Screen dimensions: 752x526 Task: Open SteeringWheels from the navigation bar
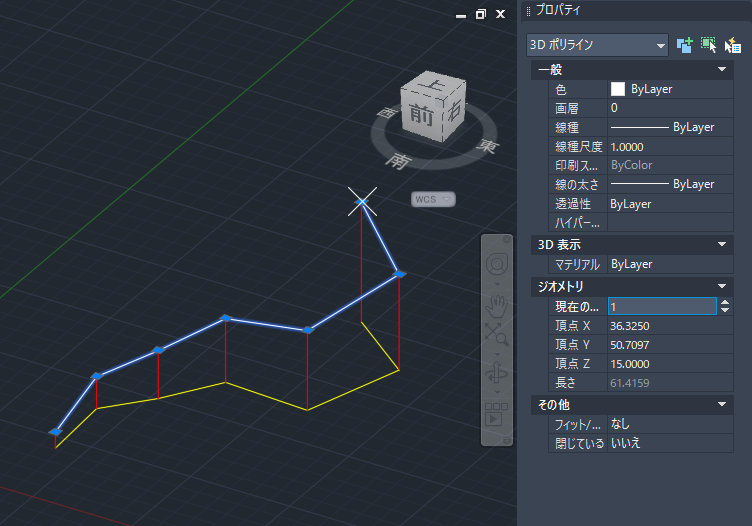tap(496, 264)
